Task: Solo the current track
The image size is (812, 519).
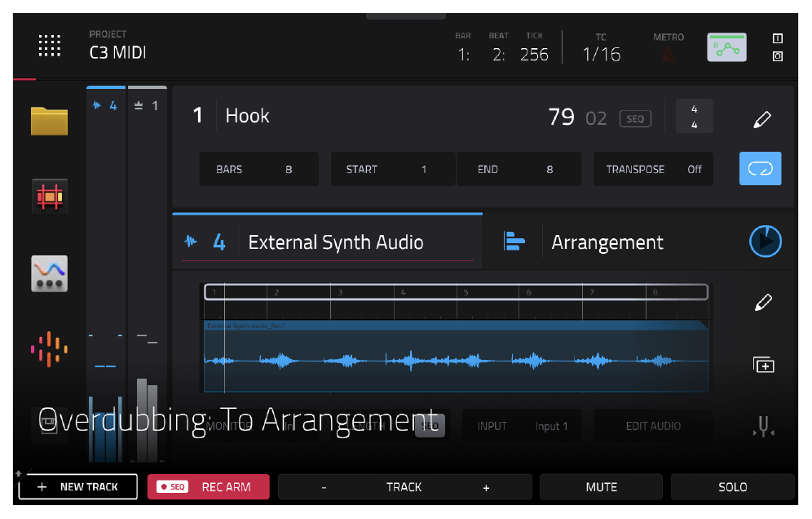Action: [732, 487]
